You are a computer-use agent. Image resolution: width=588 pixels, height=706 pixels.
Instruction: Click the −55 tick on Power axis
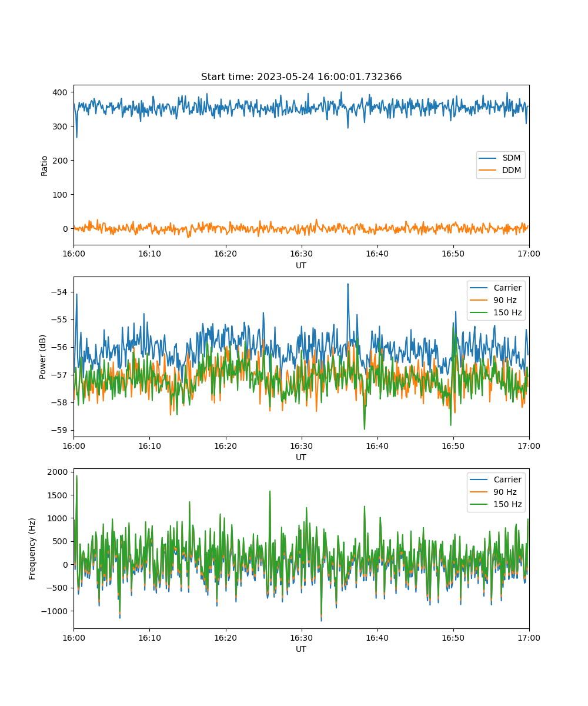click(61, 319)
